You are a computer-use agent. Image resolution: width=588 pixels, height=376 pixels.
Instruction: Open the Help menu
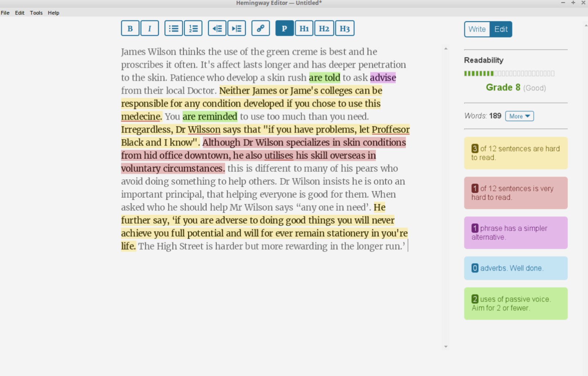(x=53, y=13)
